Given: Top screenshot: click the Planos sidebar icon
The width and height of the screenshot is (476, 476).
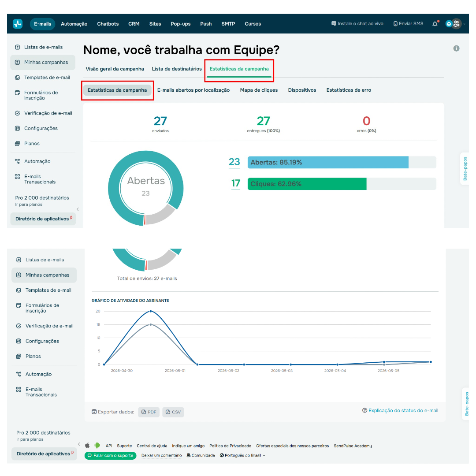Looking at the screenshot, I should point(18,143).
